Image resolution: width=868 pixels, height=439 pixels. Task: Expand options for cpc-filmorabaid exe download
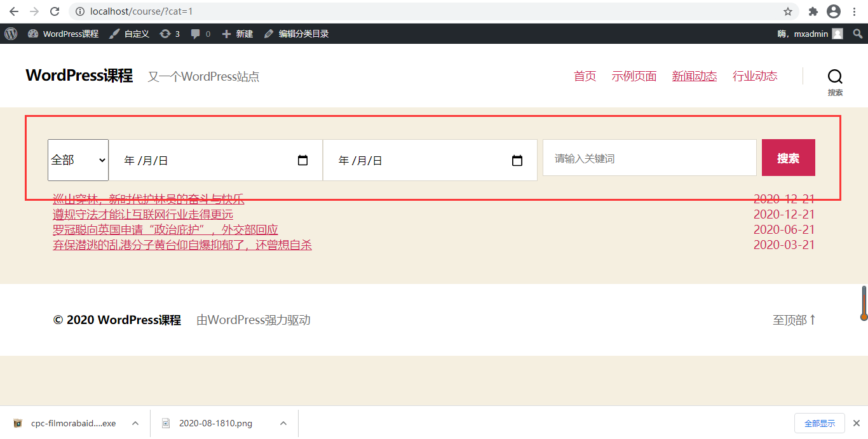pos(135,423)
